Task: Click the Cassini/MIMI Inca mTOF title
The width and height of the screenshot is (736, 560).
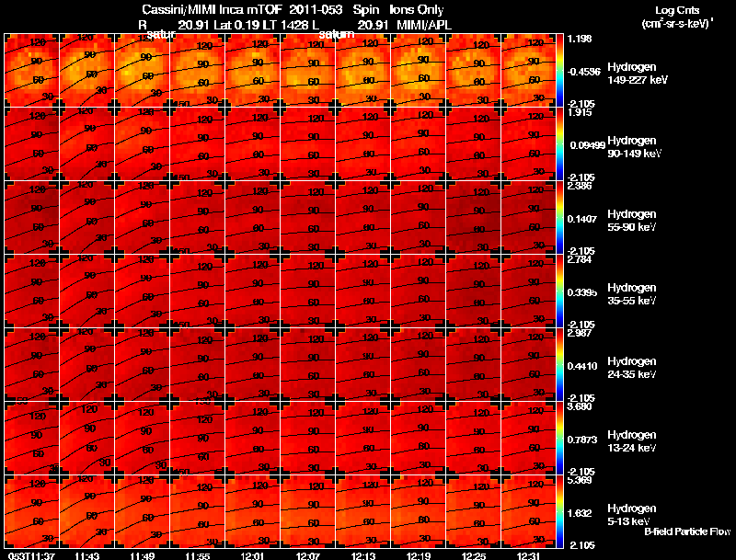Action: (212, 10)
